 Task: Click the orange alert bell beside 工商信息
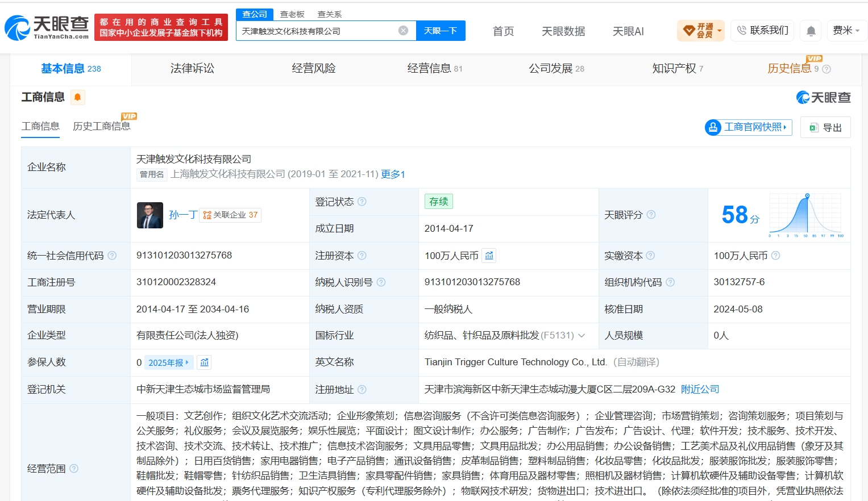pos(77,97)
